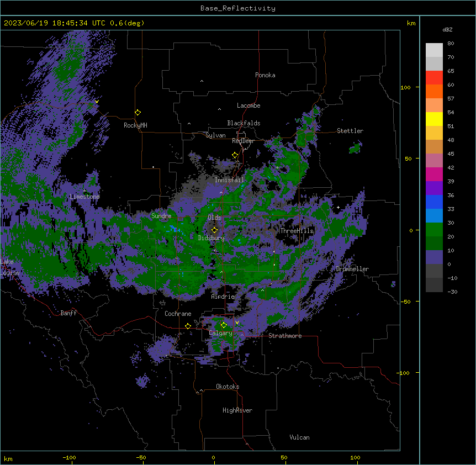This screenshot has width=476, height=465.
Task: Click the -30 value in the dBZ legend
Action: point(452,292)
